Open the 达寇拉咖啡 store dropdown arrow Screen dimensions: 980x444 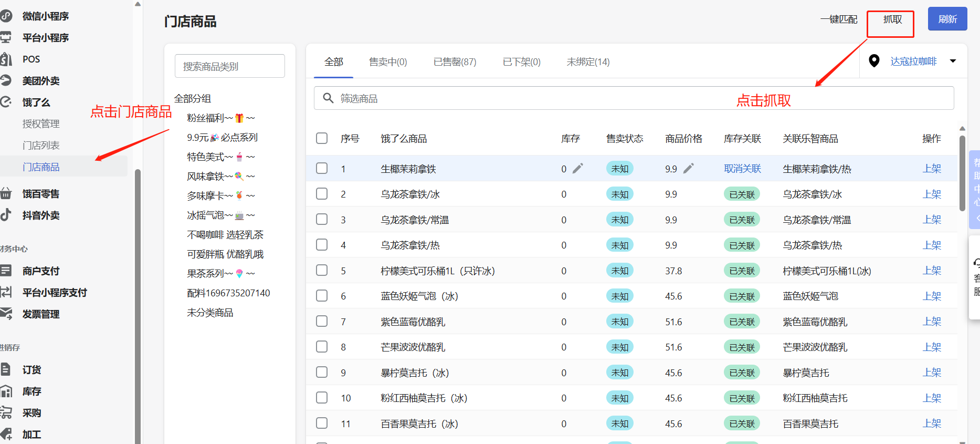pos(953,61)
